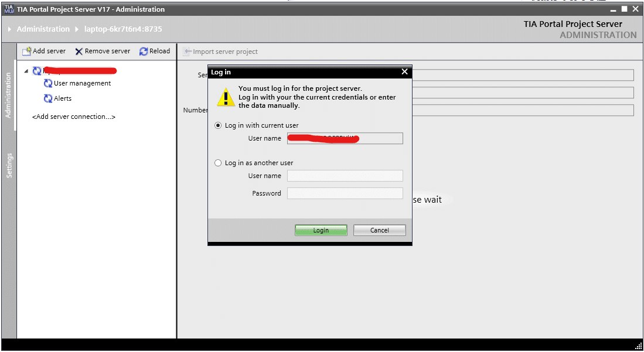Click Administration breadcrumb text
Viewport: 644px width, 352px height.
point(43,29)
